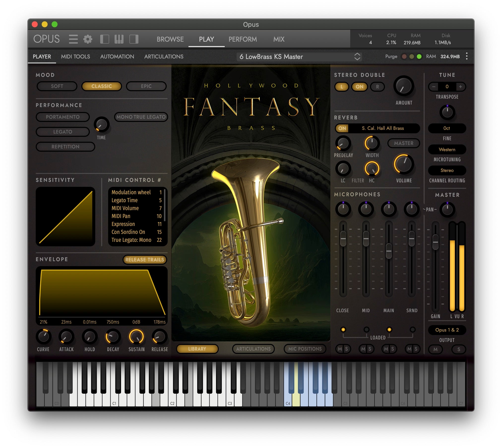The height and width of the screenshot is (448, 502).
Task: Open the Opus 1 & 2 output routing dropdown
Action: click(447, 330)
